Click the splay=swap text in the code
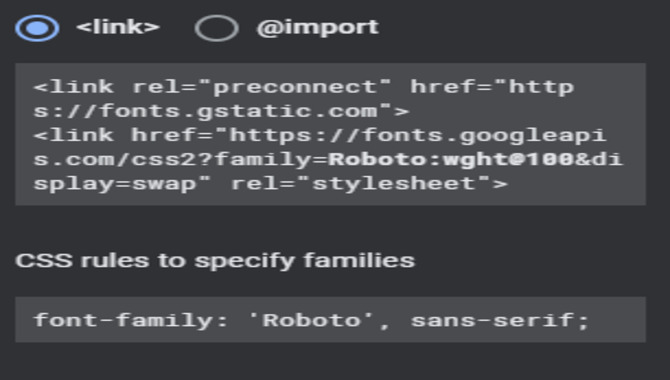The width and height of the screenshot is (670, 380). (x=115, y=185)
